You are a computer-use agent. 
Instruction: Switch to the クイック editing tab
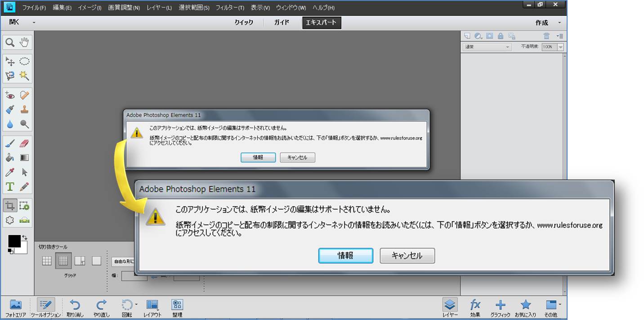click(244, 23)
